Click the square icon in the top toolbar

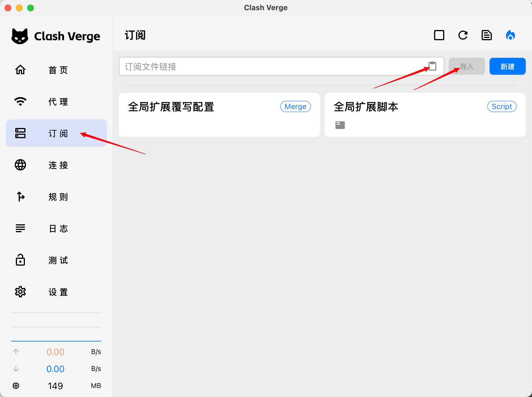point(439,35)
